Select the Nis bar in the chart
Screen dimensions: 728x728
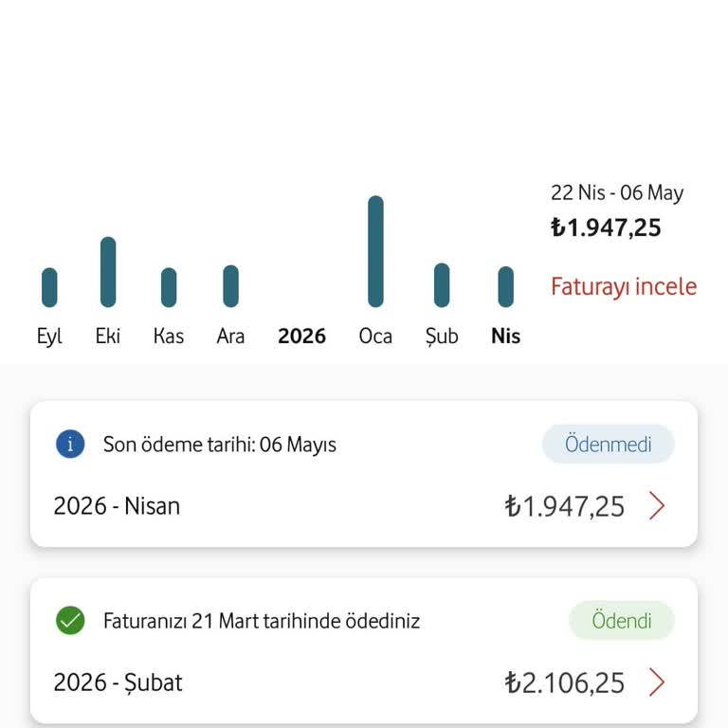[x=505, y=286]
